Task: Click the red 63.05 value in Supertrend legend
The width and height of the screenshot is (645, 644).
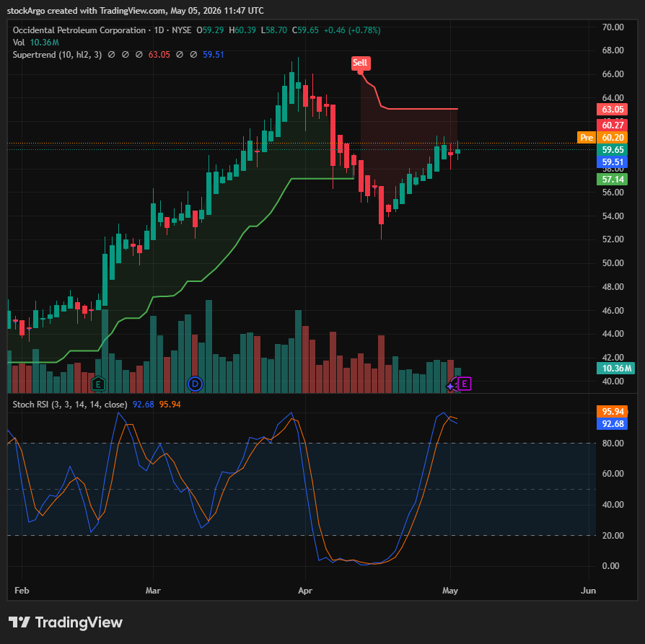Action: tap(159, 55)
